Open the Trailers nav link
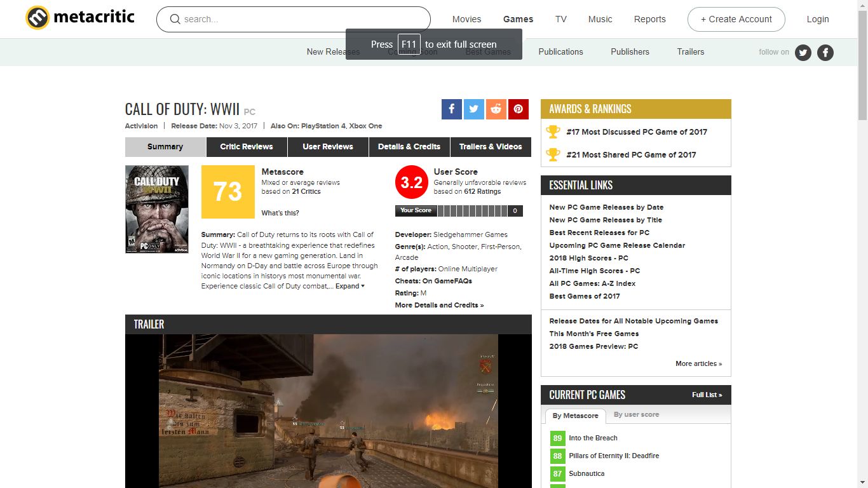 point(691,52)
